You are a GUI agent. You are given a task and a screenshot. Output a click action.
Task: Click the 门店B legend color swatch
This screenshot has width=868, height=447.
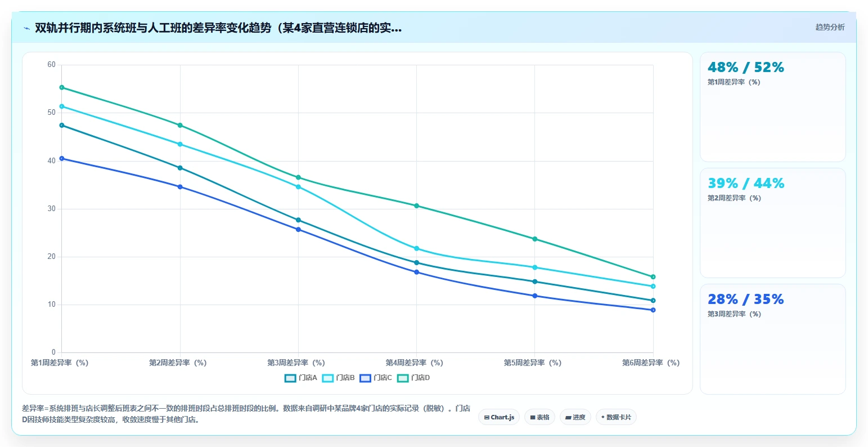(x=328, y=378)
